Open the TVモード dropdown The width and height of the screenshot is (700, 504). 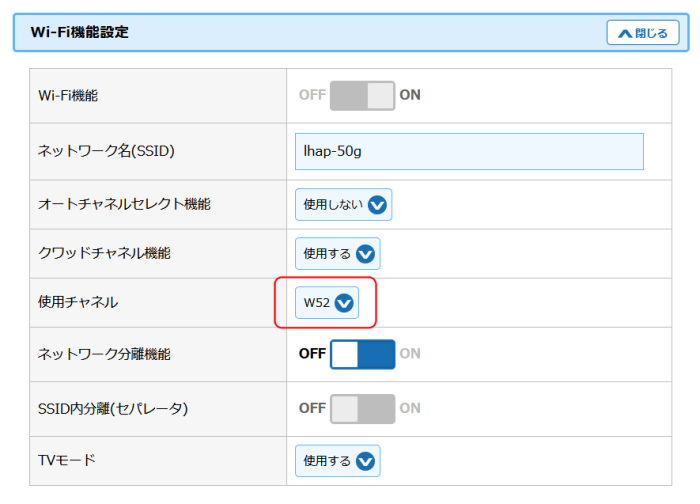click(x=337, y=461)
